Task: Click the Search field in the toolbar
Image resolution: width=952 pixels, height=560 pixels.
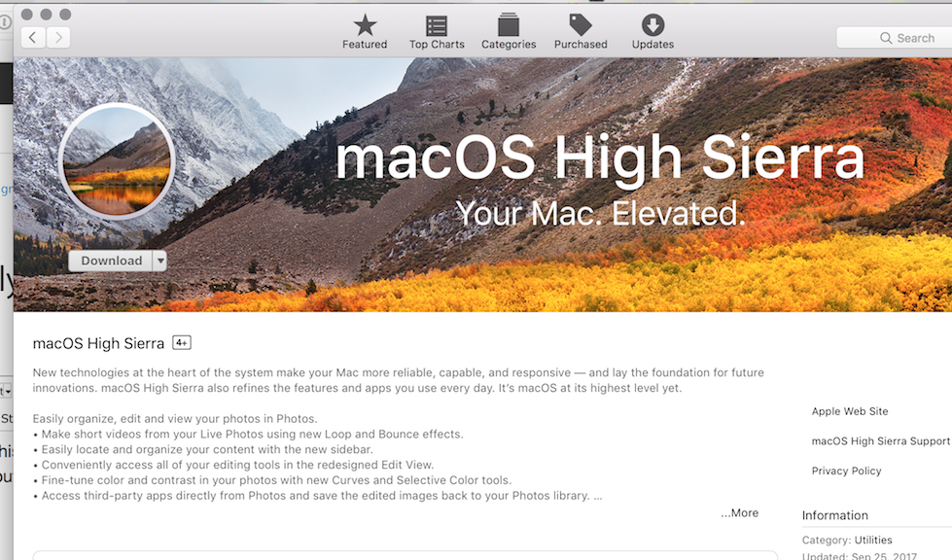Action: click(896, 38)
